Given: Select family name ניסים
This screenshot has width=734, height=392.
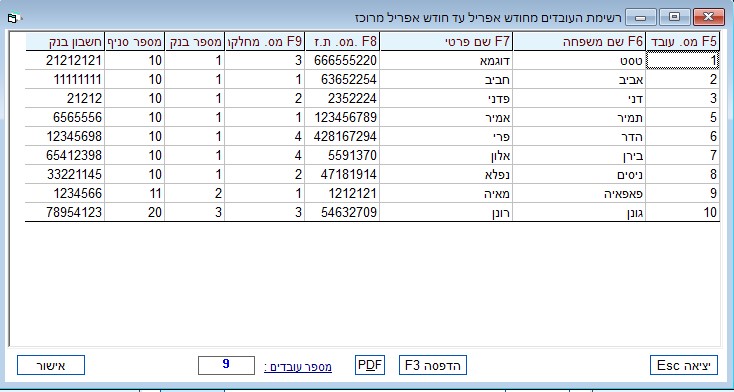Looking at the screenshot, I should 580,174.
